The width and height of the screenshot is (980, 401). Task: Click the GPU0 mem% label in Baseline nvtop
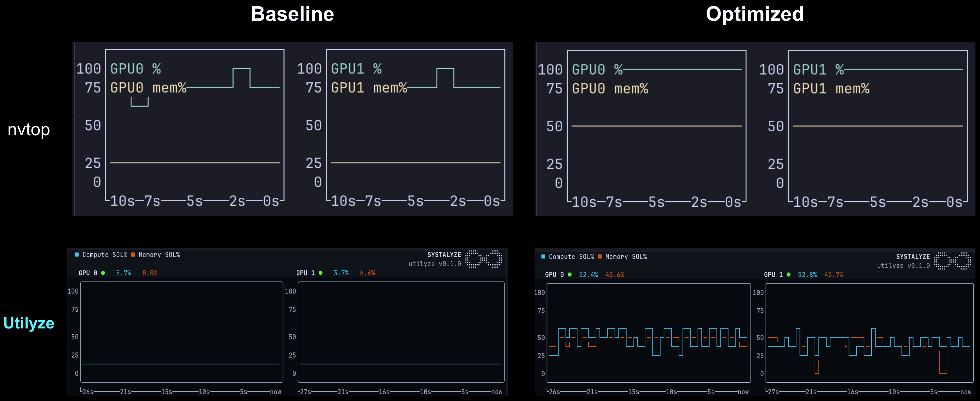click(148, 88)
